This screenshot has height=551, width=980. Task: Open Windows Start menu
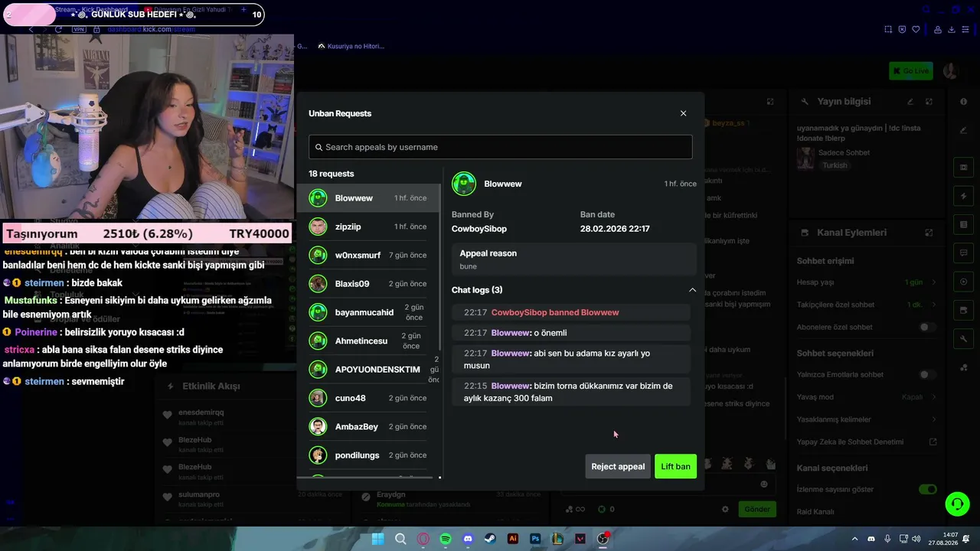pyautogui.click(x=377, y=539)
